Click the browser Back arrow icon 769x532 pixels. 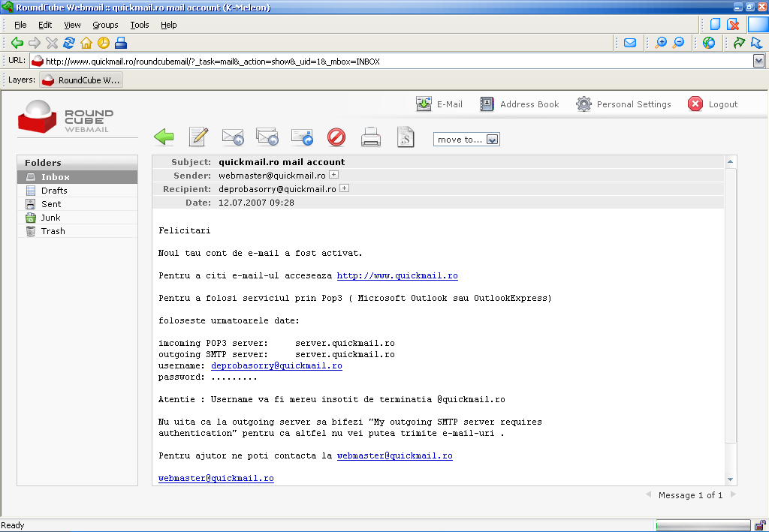17,43
